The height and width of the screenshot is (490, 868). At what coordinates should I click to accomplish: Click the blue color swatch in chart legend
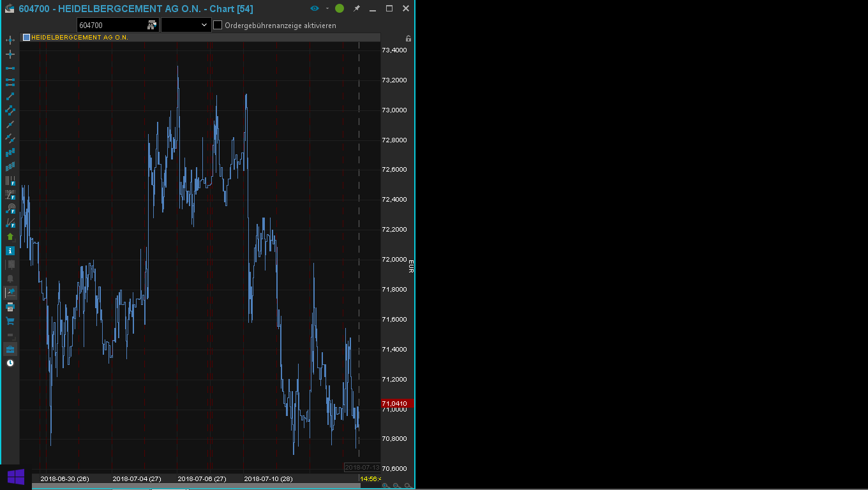coord(26,38)
